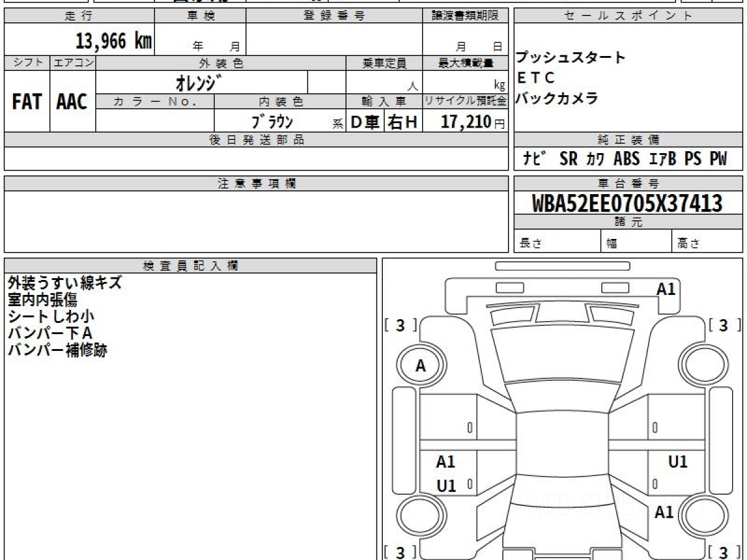Image resolution: width=747 pixels, height=560 pixels.
Task: Click the circled A mark on the wheel
Action: pos(421,366)
